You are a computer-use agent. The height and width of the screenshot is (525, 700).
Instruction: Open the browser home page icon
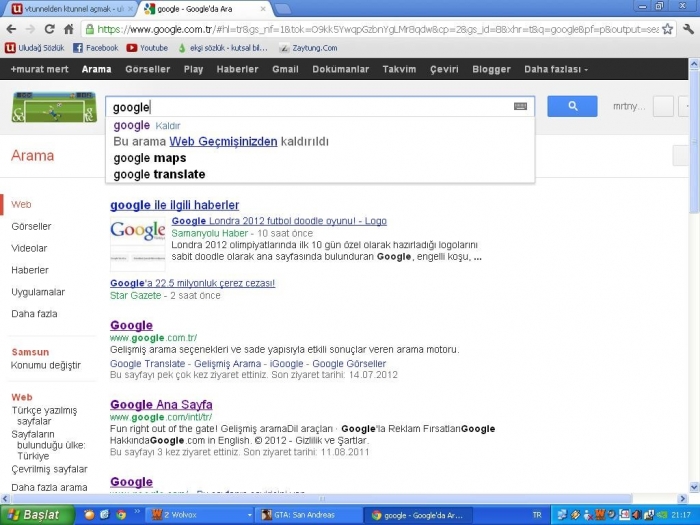point(69,29)
